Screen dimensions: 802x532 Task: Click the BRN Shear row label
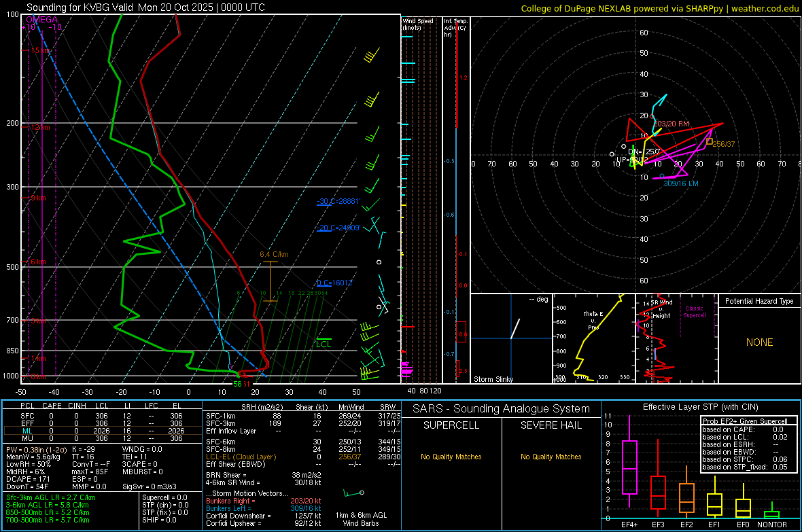click(x=226, y=475)
